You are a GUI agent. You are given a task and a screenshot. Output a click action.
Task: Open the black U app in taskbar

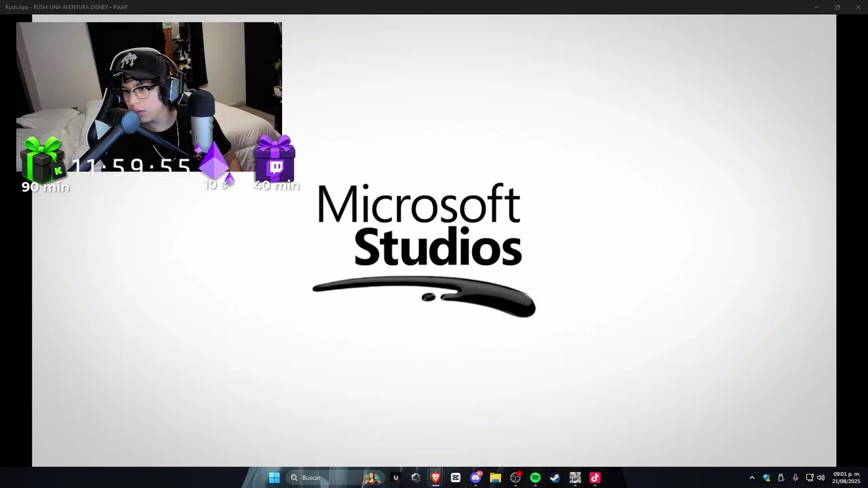[396, 478]
